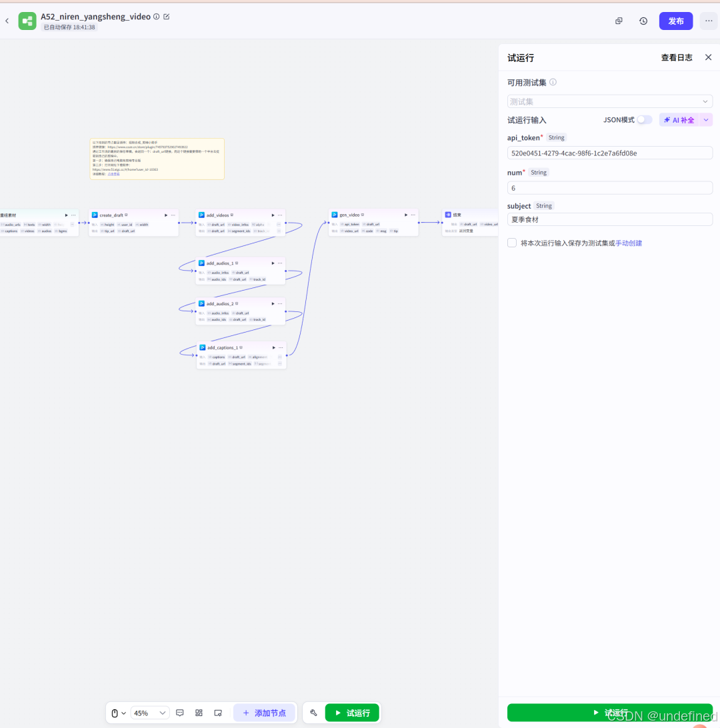Image resolution: width=720 pixels, height=728 pixels.
Task: Select the add_captions_1 node title
Action: pyautogui.click(x=223, y=347)
